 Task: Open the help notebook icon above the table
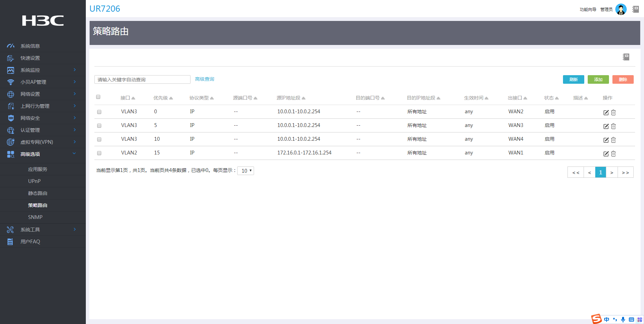pyautogui.click(x=626, y=57)
